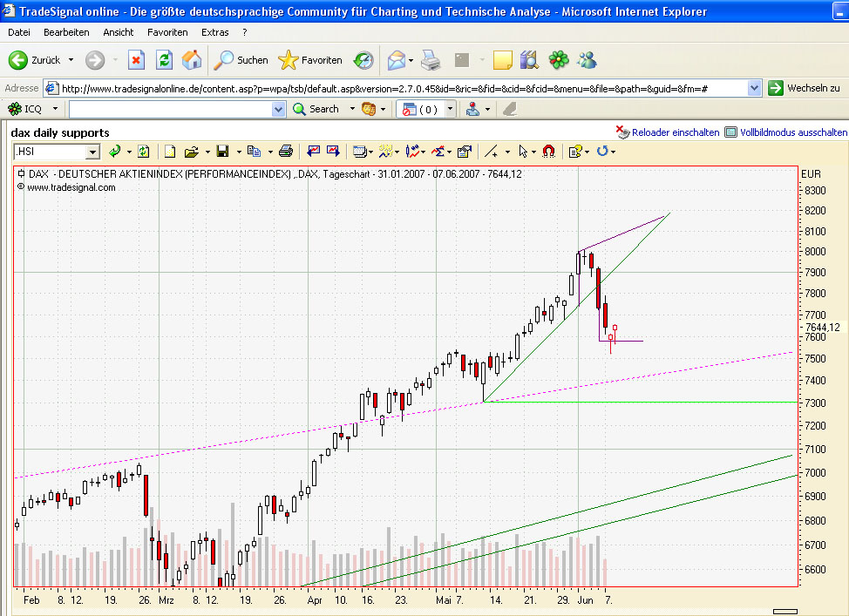The height and width of the screenshot is (616, 849).
Task: Click the ICQ toolbar search input field
Action: pyautogui.click(x=171, y=109)
